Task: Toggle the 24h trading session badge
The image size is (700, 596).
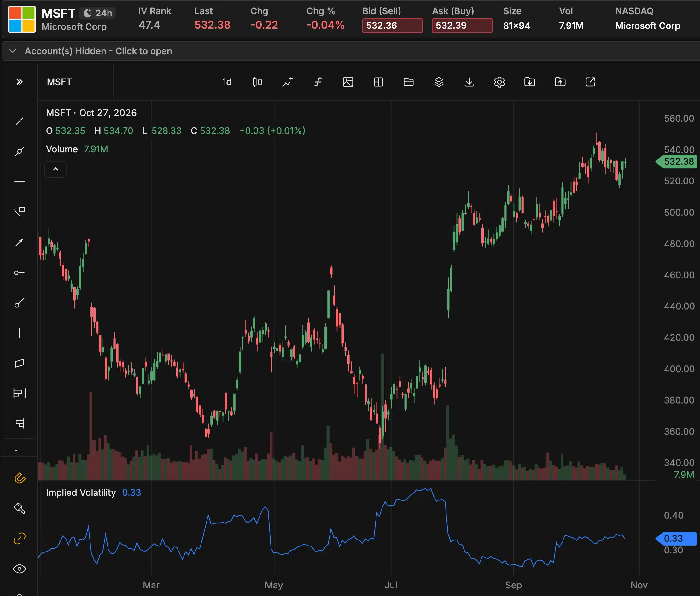Action: [98, 13]
